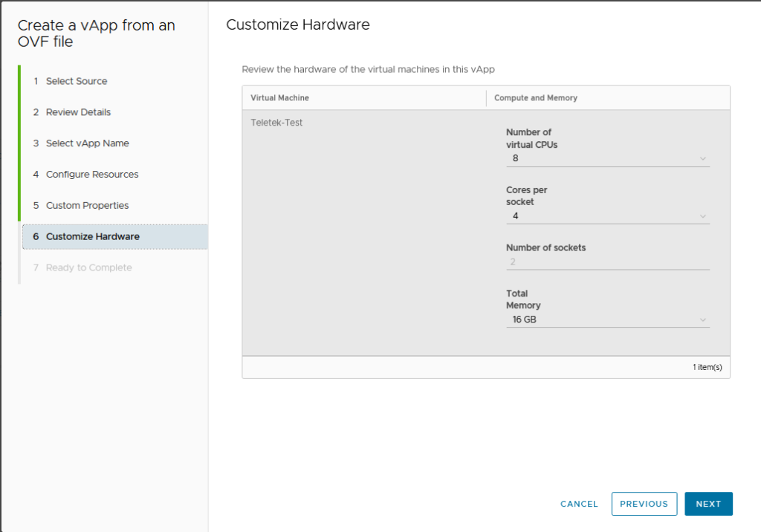Select step 6 Customize Hardware

(x=115, y=236)
